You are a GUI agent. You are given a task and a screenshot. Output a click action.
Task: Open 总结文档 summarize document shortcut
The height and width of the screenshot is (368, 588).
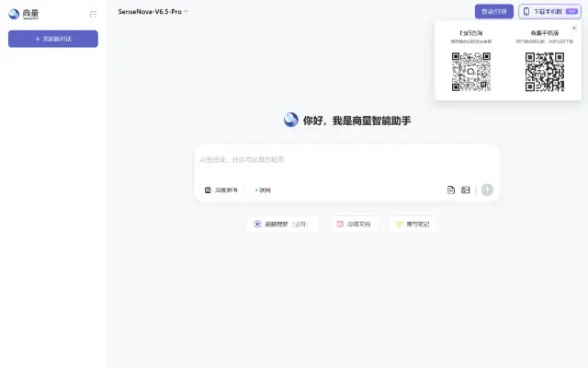354,224
